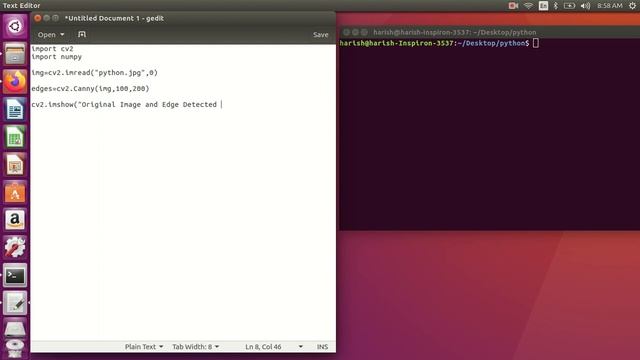The image size is (640, 360).
Task: Open LibreOffice Writer from the launcher
Action: coord(15,109)
